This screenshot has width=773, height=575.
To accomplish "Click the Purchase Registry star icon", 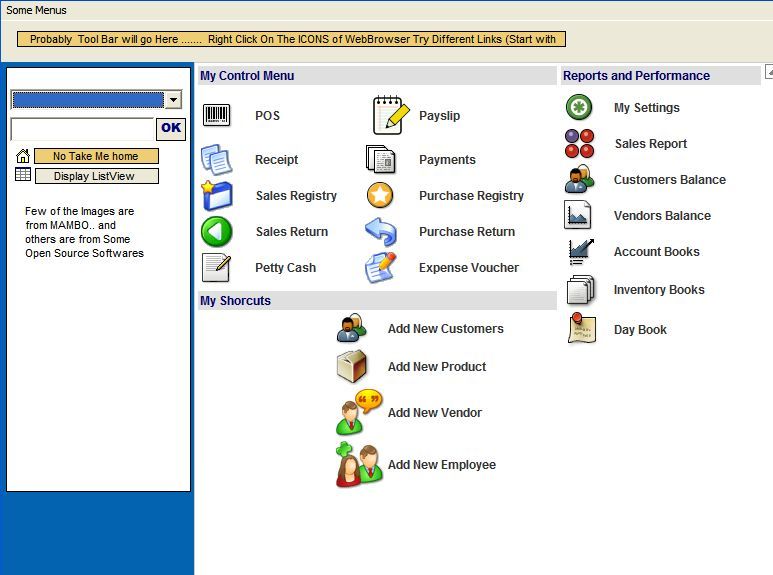I will point(380,196).
